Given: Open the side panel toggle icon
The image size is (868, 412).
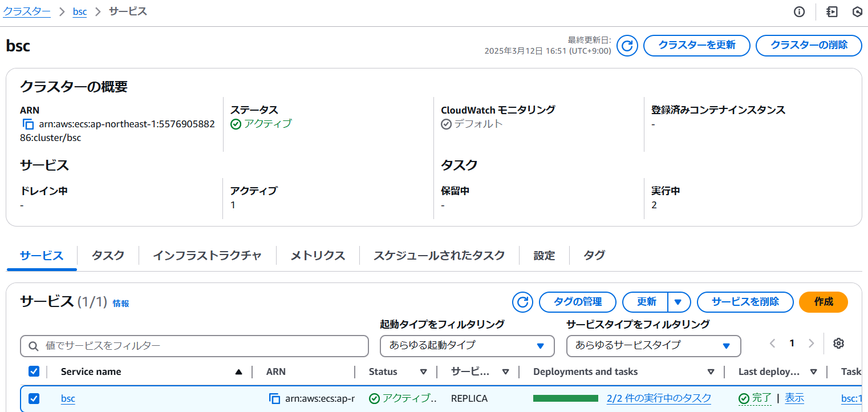Looking at the screenshot, I should 832,11.
